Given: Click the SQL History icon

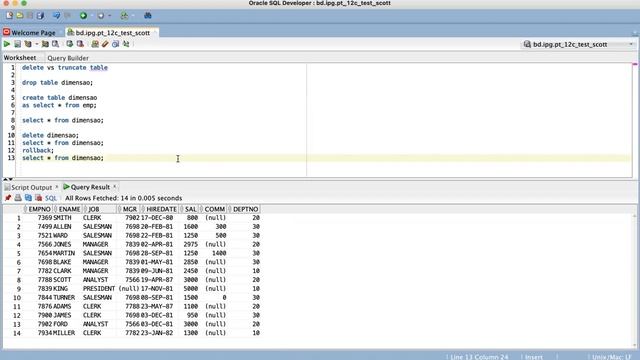Looking at the screenshot, I should tap(116, 44).
